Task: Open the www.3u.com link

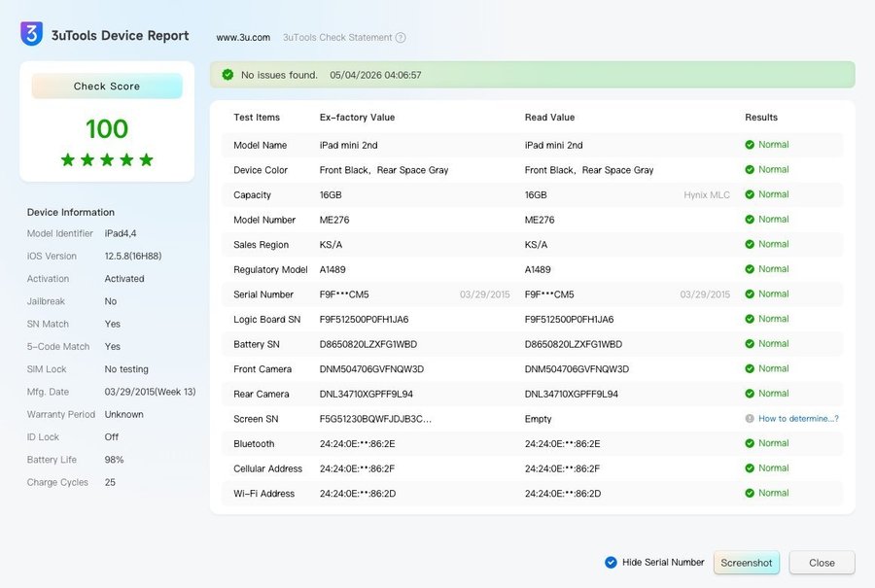Action: coord(243,37)
